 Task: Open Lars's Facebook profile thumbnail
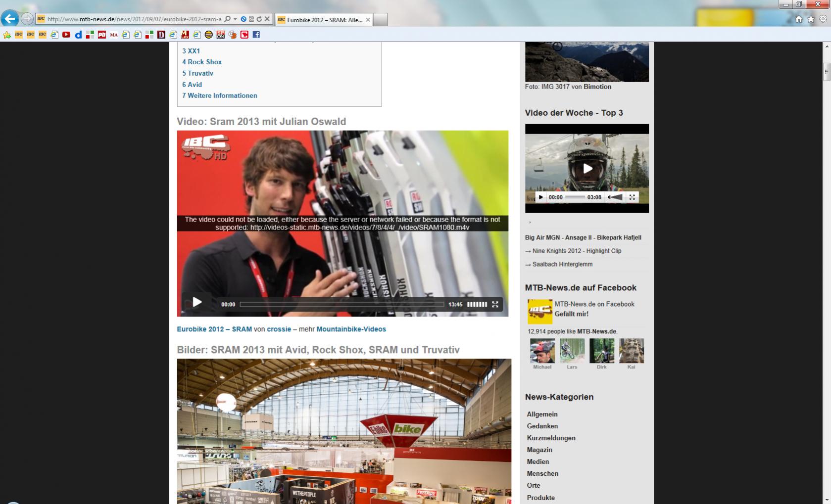[x=572, y=351]
